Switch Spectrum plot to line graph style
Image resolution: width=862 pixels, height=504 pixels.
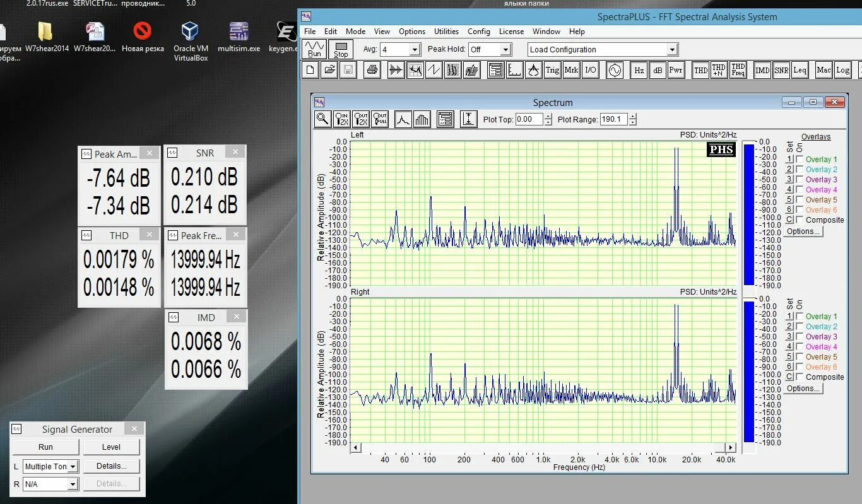[403, 119]
